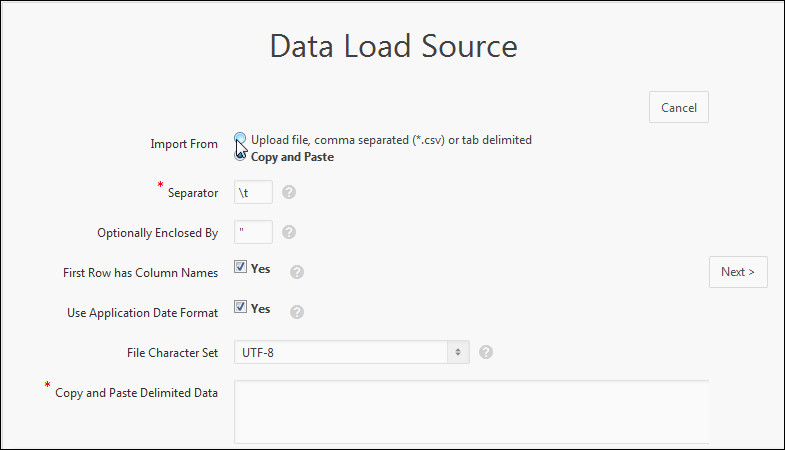This screenshot has width=785, height=450.
Task: Click into the Separator text field
Action: click(x=253, y=192)
